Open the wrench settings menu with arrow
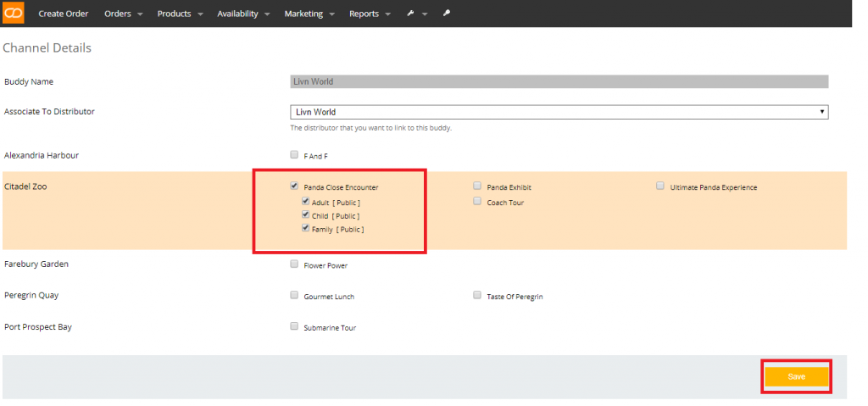Screen dimensions: 868x406 [417, 14]
